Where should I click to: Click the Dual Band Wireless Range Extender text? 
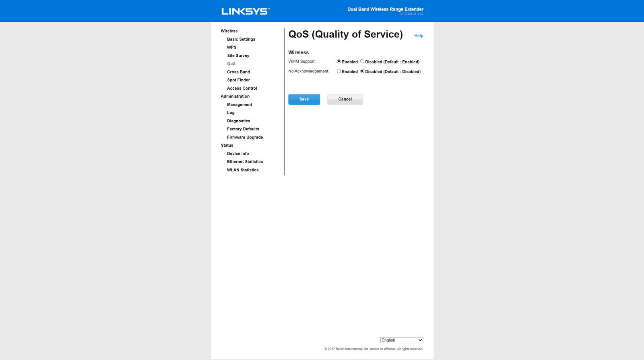coord(385,9)
